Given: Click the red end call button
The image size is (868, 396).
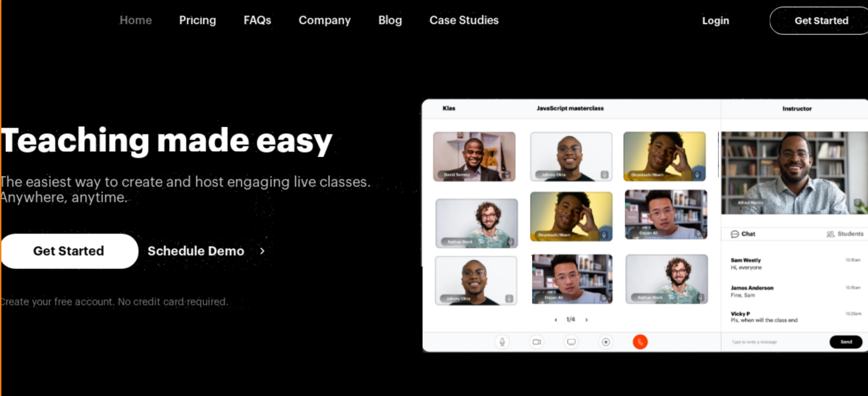Looking at the screenshot, I should point(640,342).
